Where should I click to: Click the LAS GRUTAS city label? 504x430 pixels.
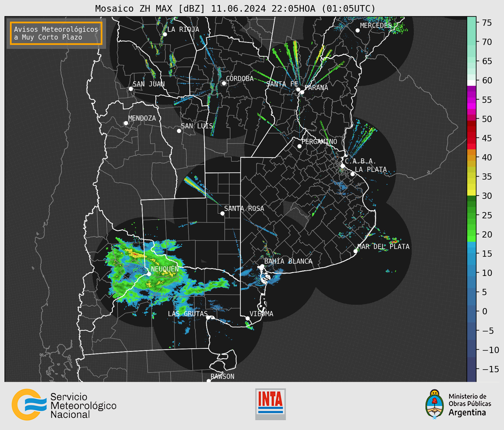tap(188, 314)
